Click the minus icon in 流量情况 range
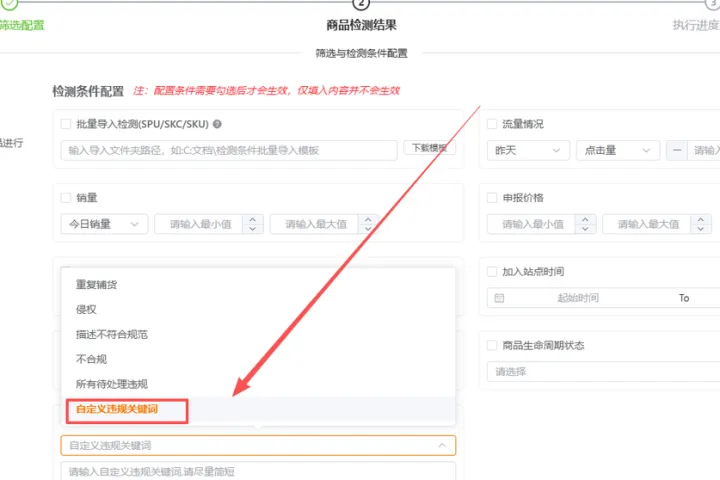The width and height of the screenshot is (720, 480). pos(677,150)
